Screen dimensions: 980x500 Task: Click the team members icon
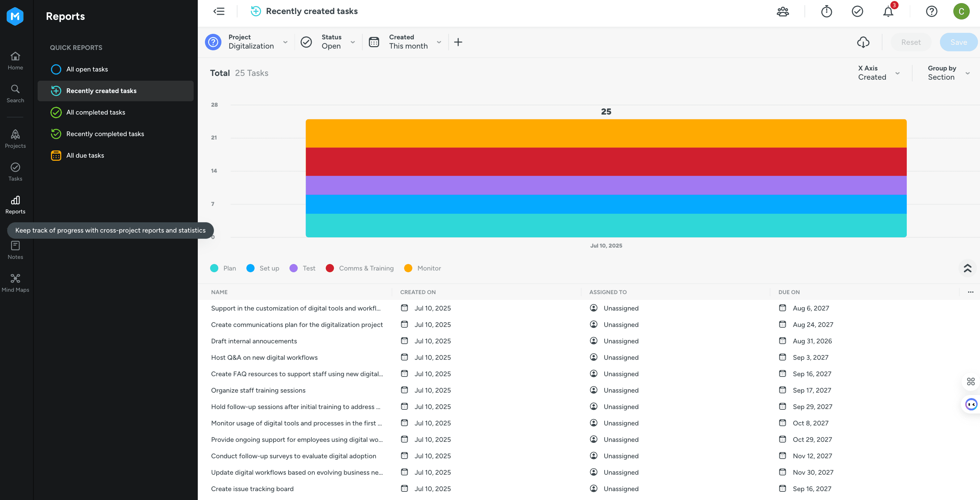click(783, 11)
